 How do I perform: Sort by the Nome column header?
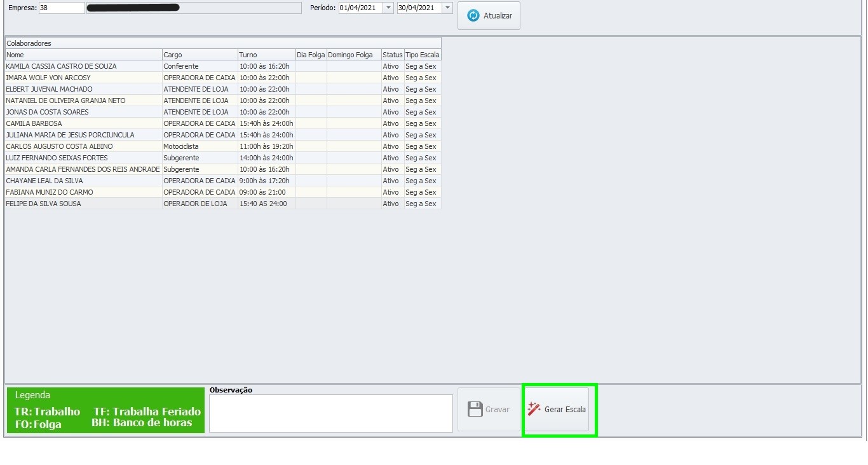pos(83,55)
